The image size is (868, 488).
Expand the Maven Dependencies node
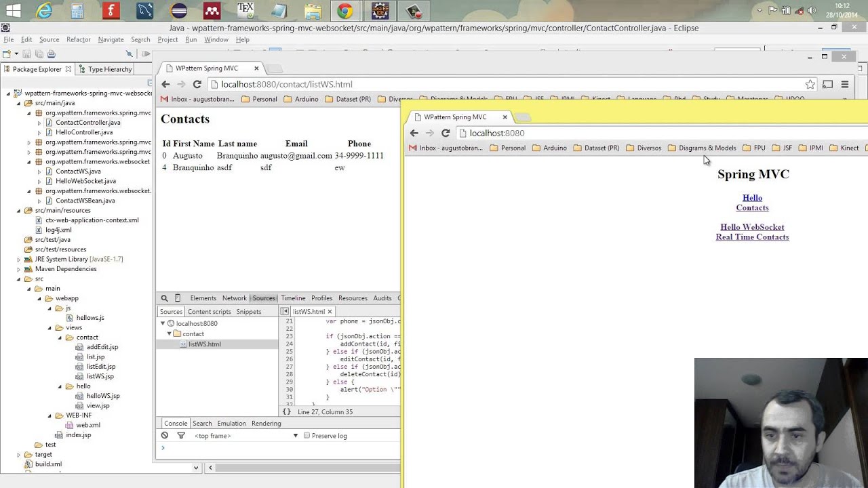(x=19, y=269)
